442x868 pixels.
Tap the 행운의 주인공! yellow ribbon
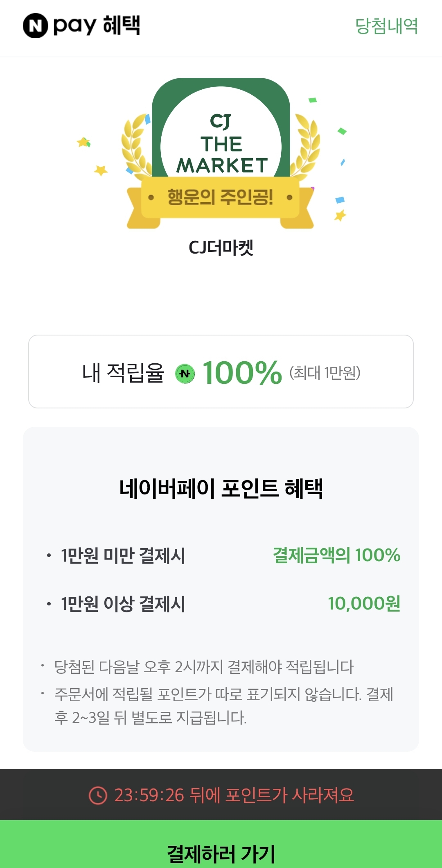220,197
